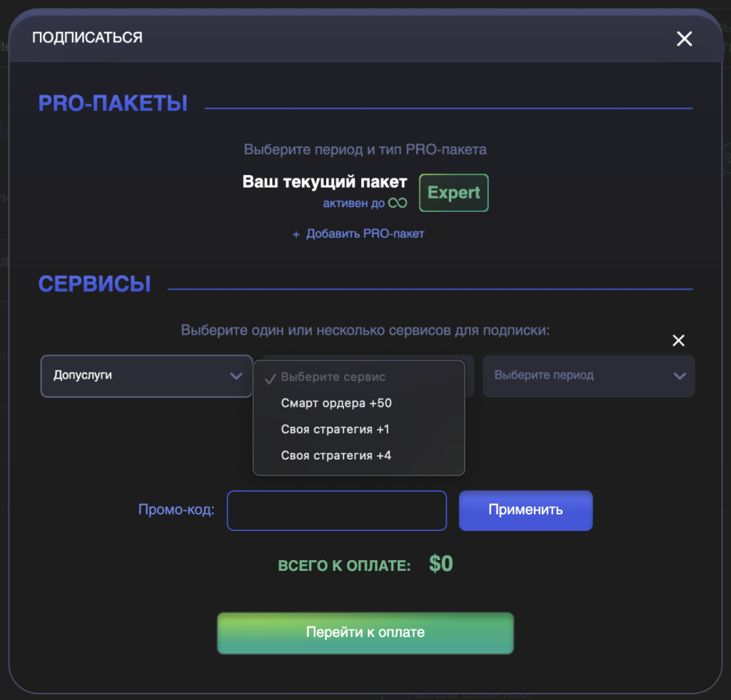The width and height of the screenshot is (731, 700).
Task: Click the $0 total amount
Action: click(x=441, y=564)
